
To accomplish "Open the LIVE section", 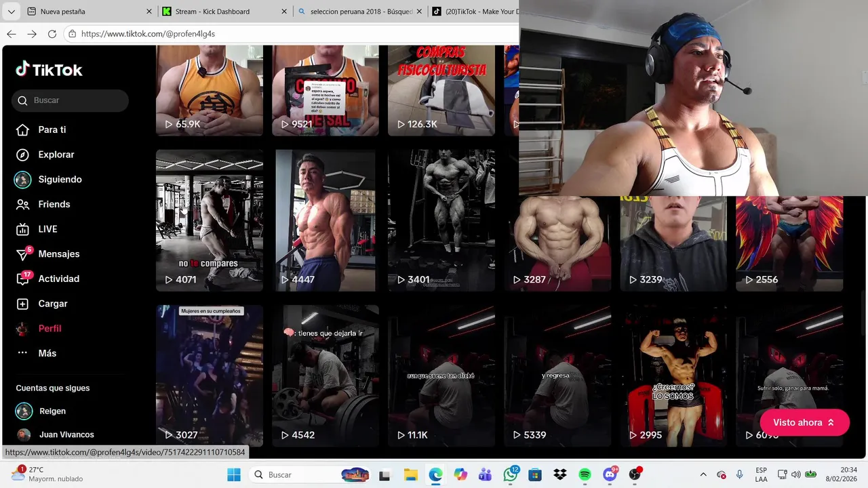I will coord(37,229).
